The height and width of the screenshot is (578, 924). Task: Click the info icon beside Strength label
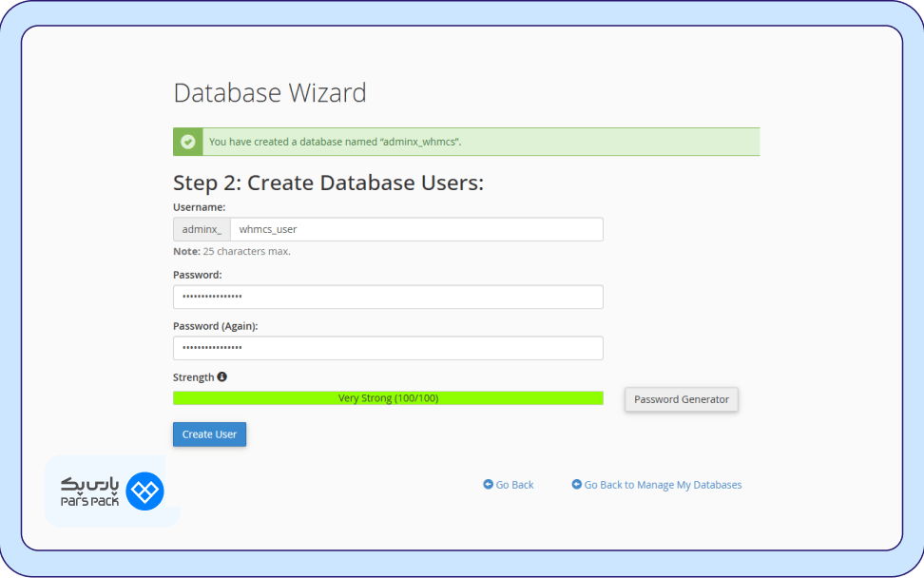[222, 376]
